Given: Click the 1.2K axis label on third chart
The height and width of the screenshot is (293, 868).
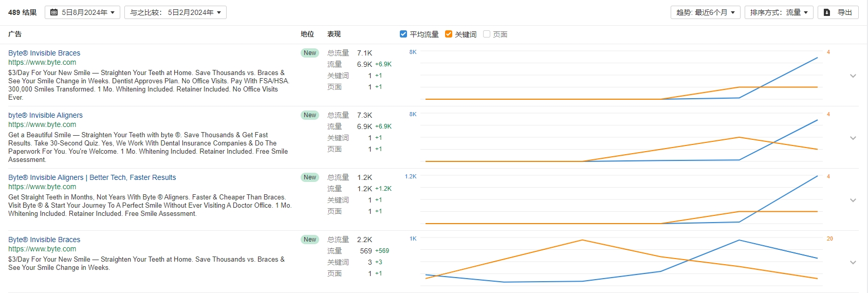Looking at the screenshot, I should point(411,176).
